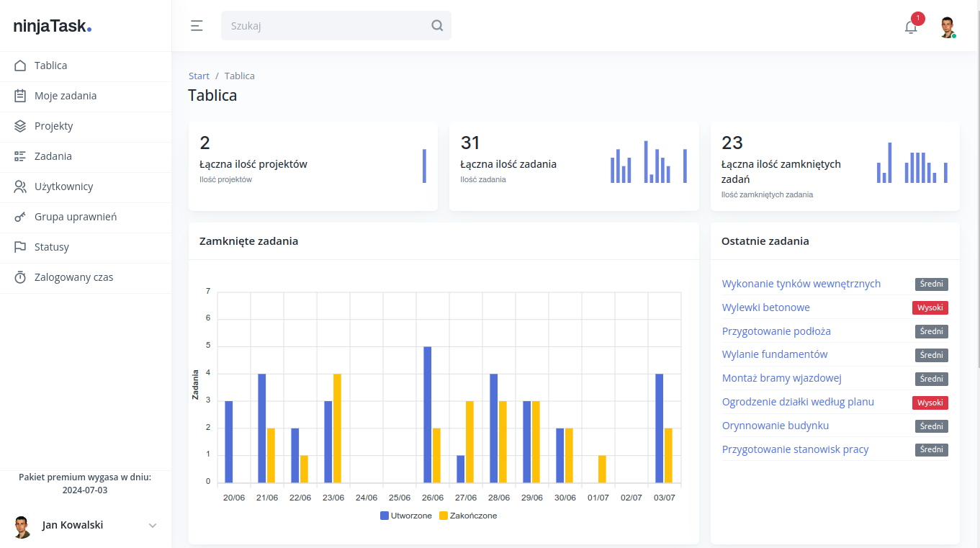Viewport: 980px width, 548px height.
Task: Toggle Utworzone series in chart legend
Action: click(x=406, y=516)
